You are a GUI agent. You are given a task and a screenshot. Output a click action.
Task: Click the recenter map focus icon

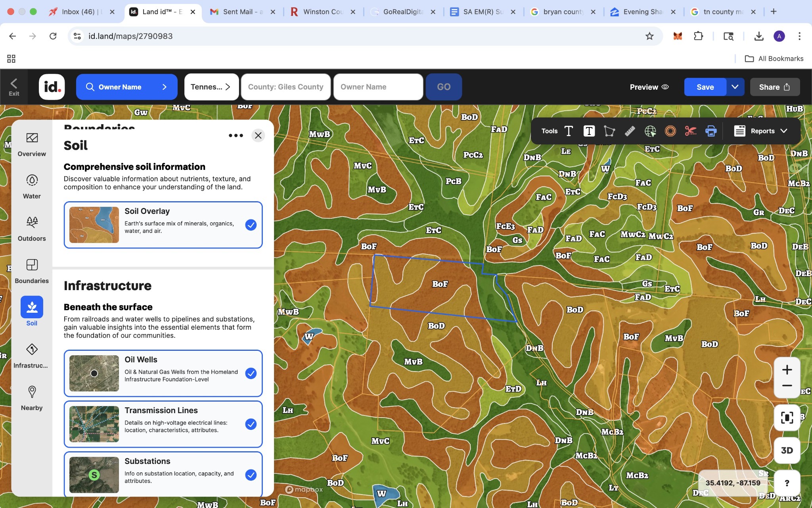click(x=787, y=418)
